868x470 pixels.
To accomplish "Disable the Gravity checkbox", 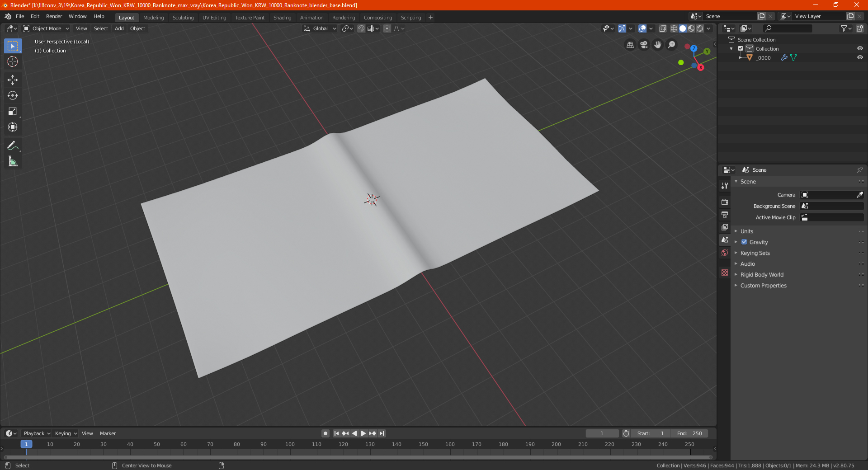I will (x=744, y=242).
